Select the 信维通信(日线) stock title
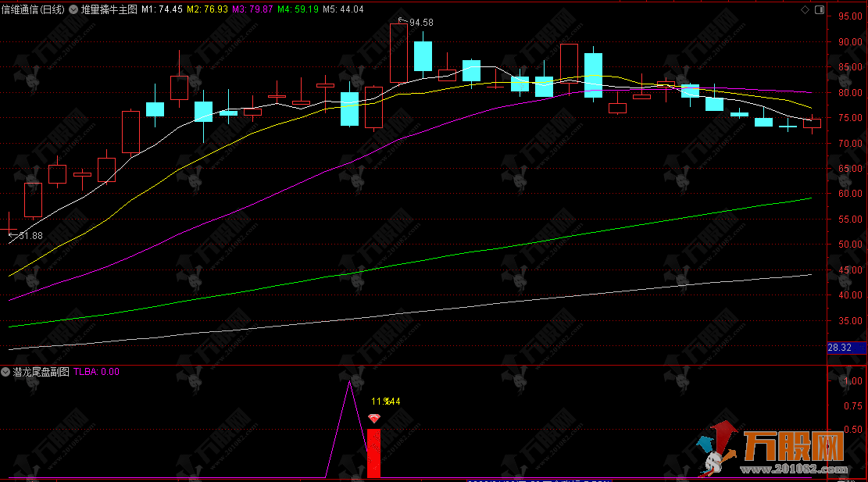The width and height of the screenshot is (868, 482). (33, 10)
